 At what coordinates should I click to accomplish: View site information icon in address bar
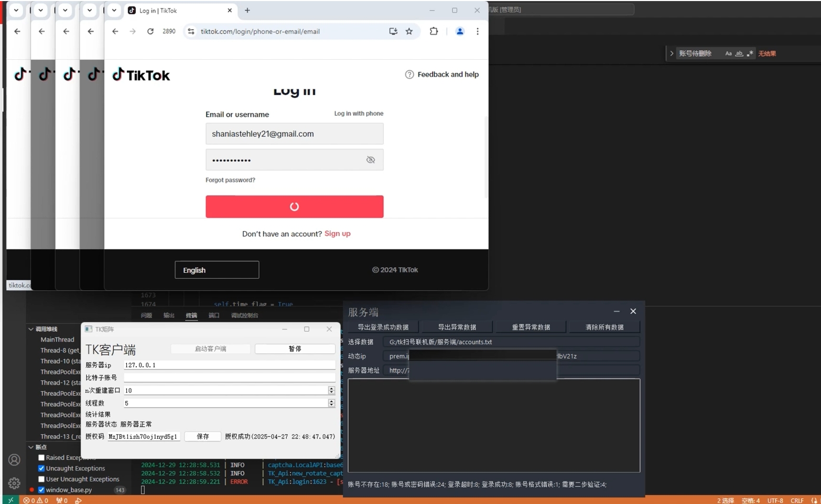coord(191,31)
